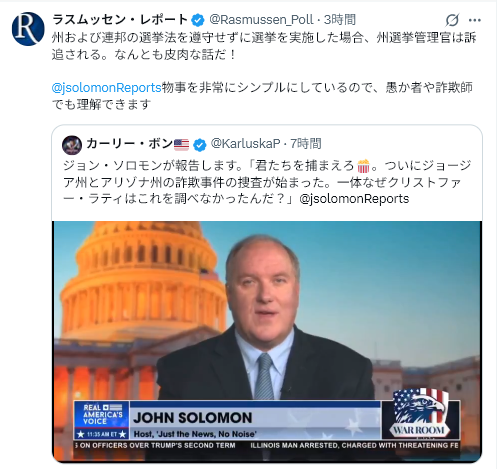Play the John Solomon video thumbnail
Image resolution: width=498 pixels, height=469 pixels.
267,341
